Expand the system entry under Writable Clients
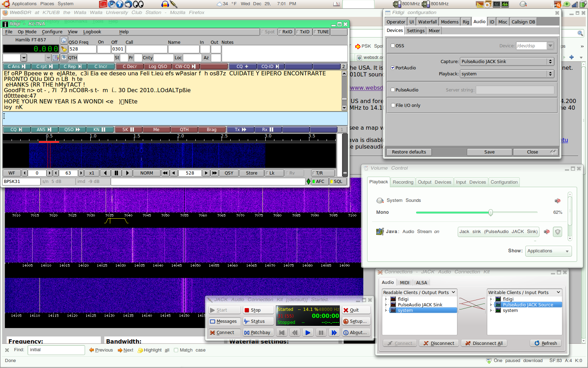588x368 pixels. pyautogui.click(x=491, y=310)
